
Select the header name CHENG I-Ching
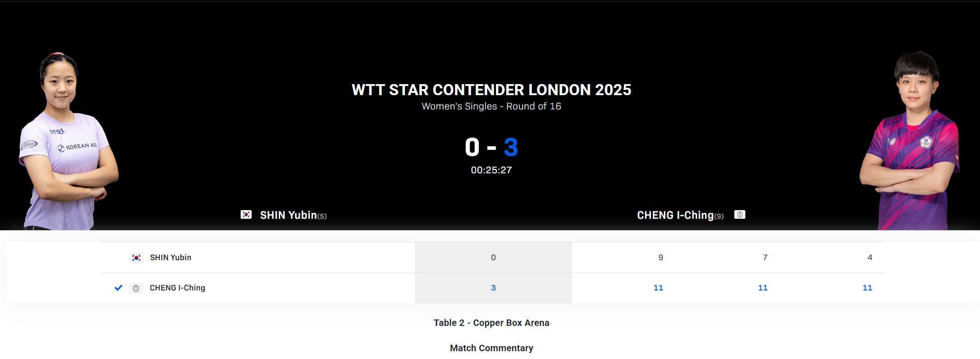[x=675, y=215]
